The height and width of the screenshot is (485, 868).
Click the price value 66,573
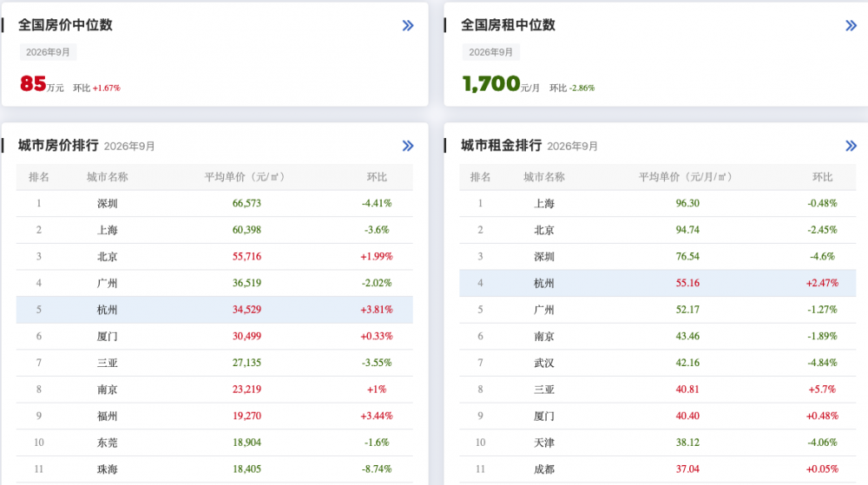pos(247,204)
